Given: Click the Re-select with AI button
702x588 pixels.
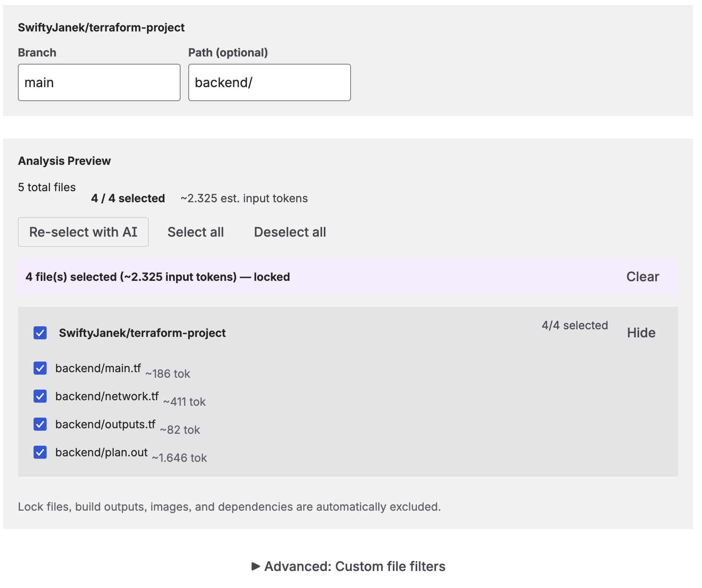Looking at the screenshot, I should click(x=83, y=232).
